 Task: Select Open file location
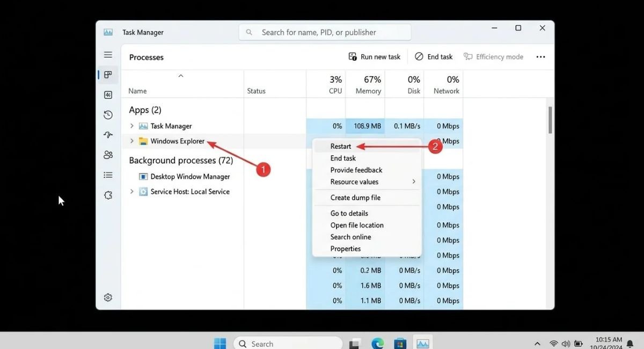tap(367, 225)
